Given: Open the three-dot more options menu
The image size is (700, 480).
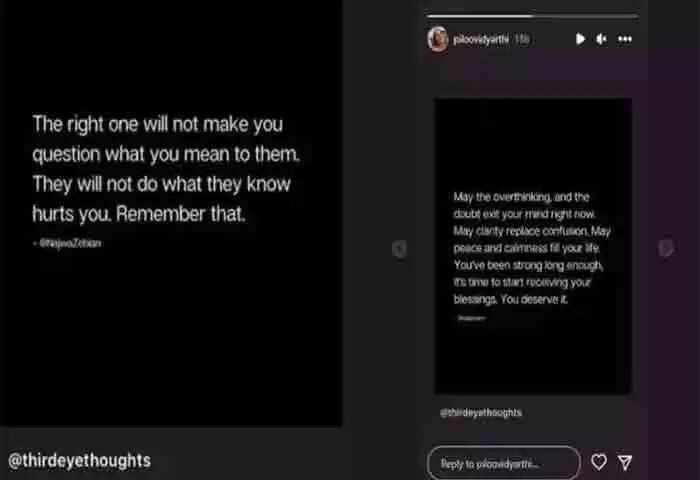Looking at the screenshot, I should pos(625,39).
